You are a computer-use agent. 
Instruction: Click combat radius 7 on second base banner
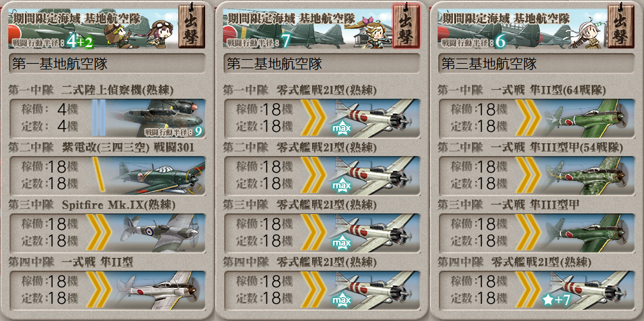tap(285, 42)
